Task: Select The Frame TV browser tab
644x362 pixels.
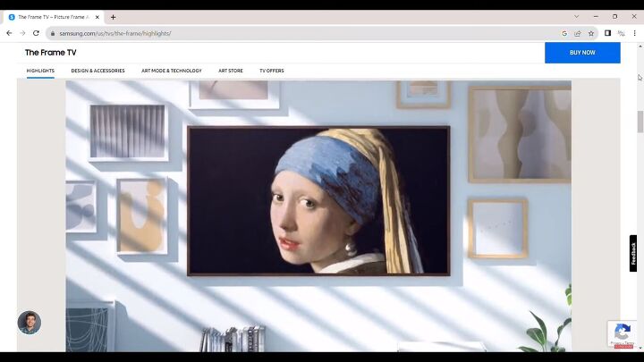Action: (x=54, y=17)
